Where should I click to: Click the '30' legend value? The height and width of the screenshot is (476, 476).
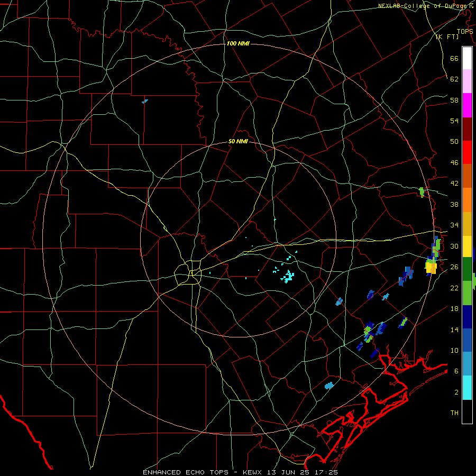[x=454, y=246]
